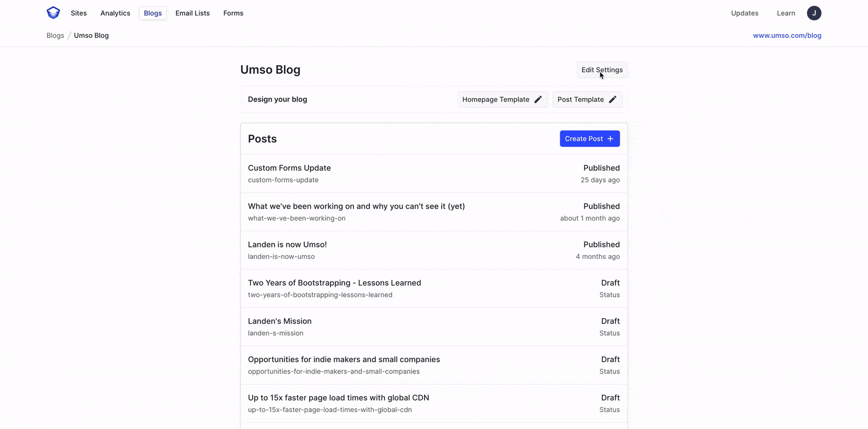
Task: Open the Sites menu item
Action: [79, 13]
